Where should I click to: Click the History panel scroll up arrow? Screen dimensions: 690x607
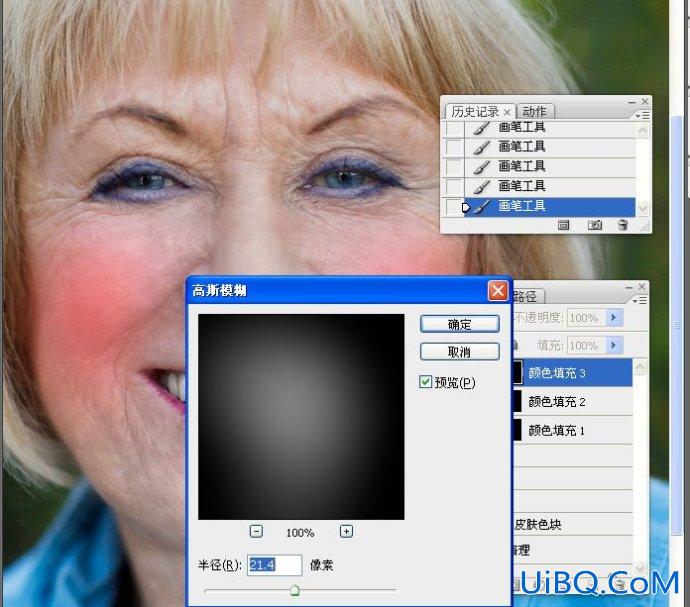pos(642,130)
